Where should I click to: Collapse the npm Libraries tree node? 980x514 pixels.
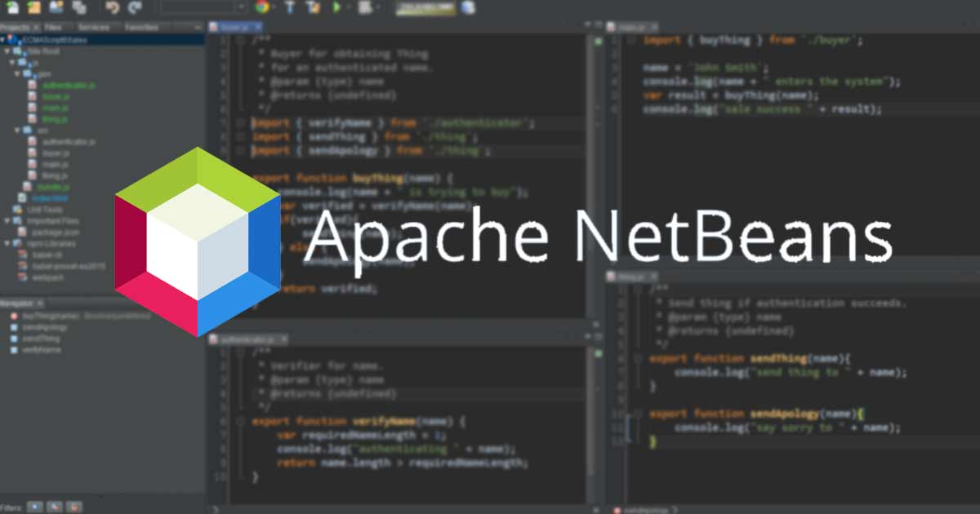(7, 243)
